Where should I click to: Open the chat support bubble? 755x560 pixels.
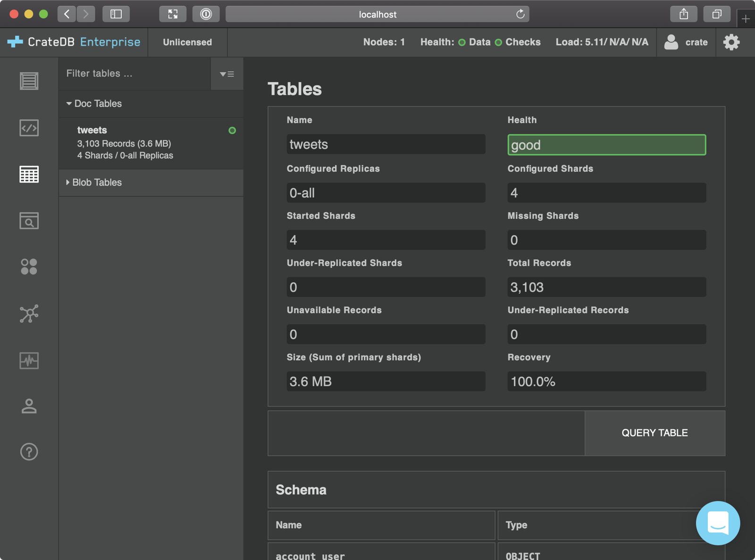click(x=717, y=523)
